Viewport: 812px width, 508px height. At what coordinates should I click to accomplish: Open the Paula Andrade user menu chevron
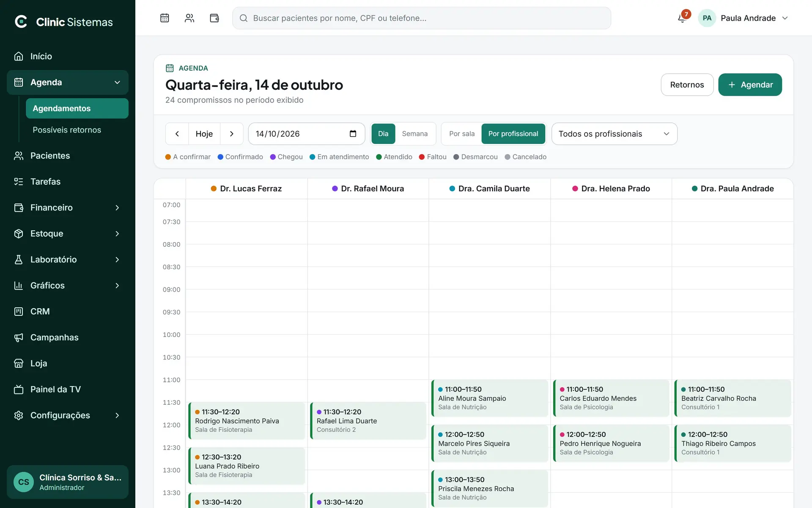(x=785, y=18)
